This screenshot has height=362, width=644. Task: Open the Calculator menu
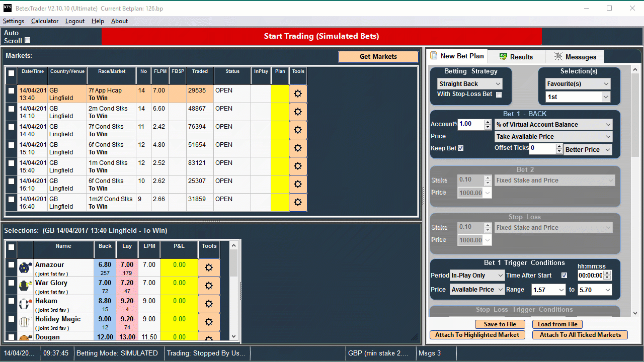pyautogui.click(x=45, y=21)
